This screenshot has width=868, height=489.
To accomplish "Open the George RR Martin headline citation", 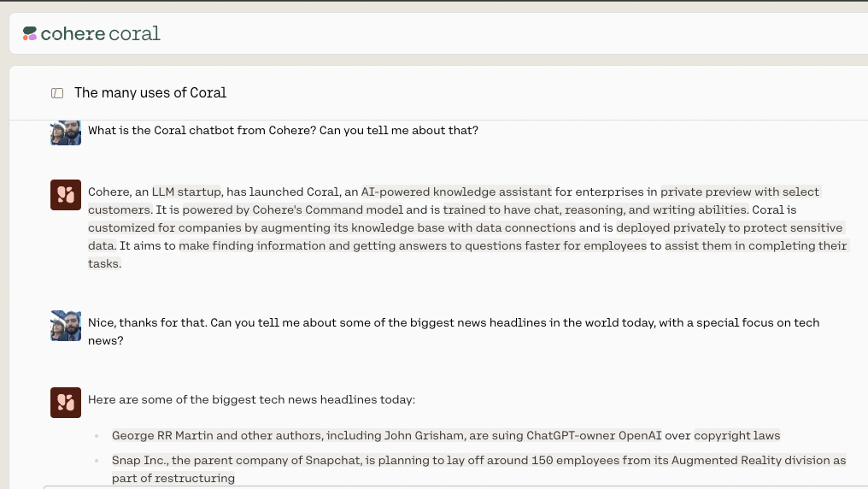I will [x=400, y=435].
